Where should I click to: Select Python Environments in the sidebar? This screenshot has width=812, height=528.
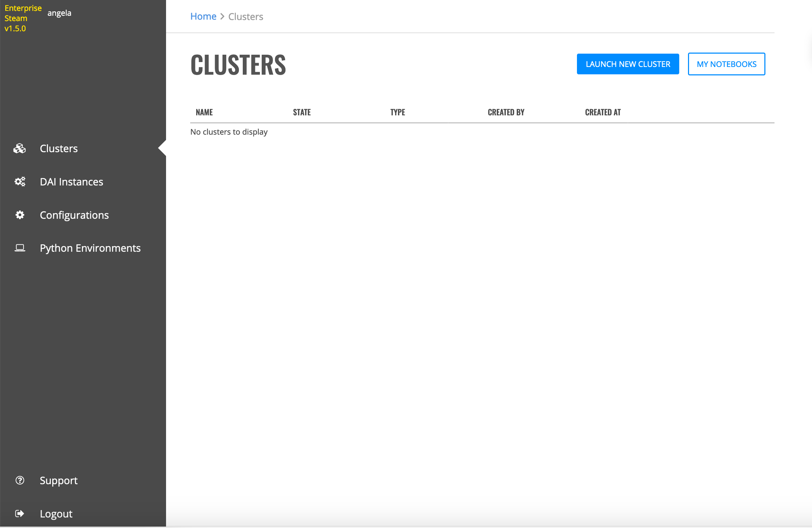coord(90,248)
